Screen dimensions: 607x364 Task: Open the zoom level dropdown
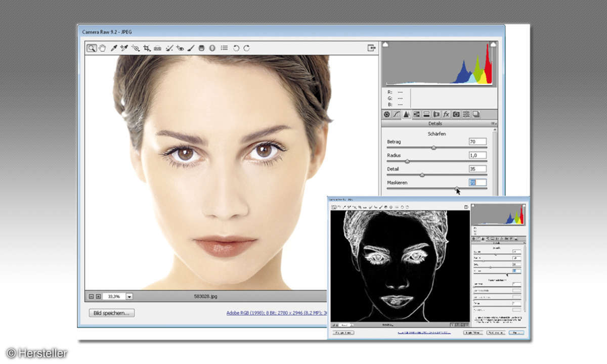pyautogui.click(x=129, y=297)
